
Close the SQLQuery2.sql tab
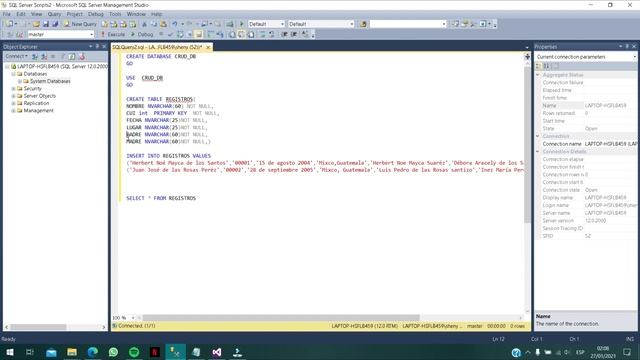pyautogui.click(x=208, y=47)
